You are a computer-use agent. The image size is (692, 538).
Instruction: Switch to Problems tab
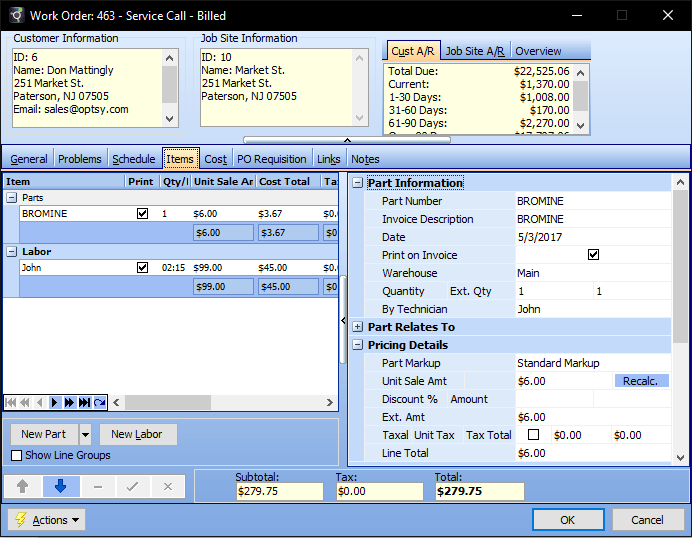[79, 159]
